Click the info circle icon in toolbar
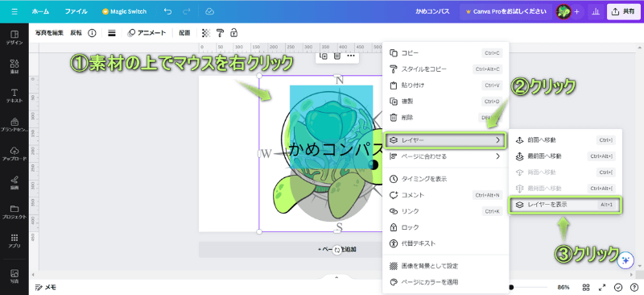The image size is (644, 295). (92, 33)
